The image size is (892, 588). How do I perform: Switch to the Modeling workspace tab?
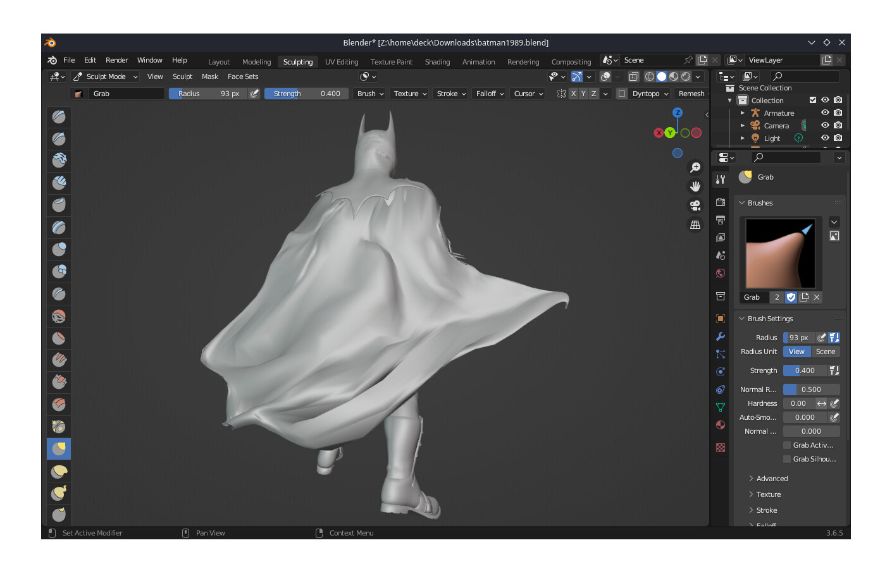pyautogui.click(x=256, y=62)
